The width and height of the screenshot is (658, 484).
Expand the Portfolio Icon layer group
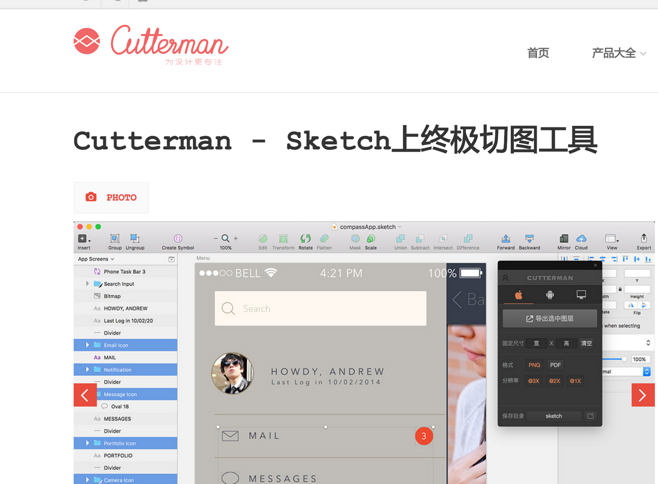click(87, 443)
